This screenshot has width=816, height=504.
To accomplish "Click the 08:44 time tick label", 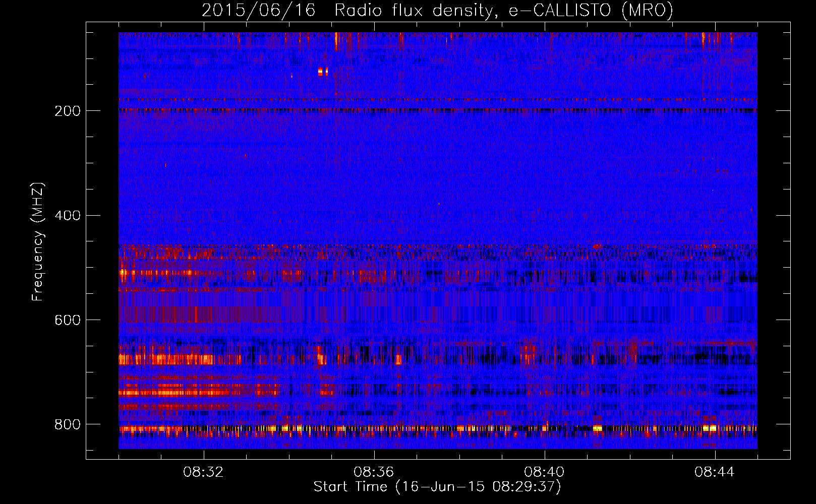I will tap(715, 472).
